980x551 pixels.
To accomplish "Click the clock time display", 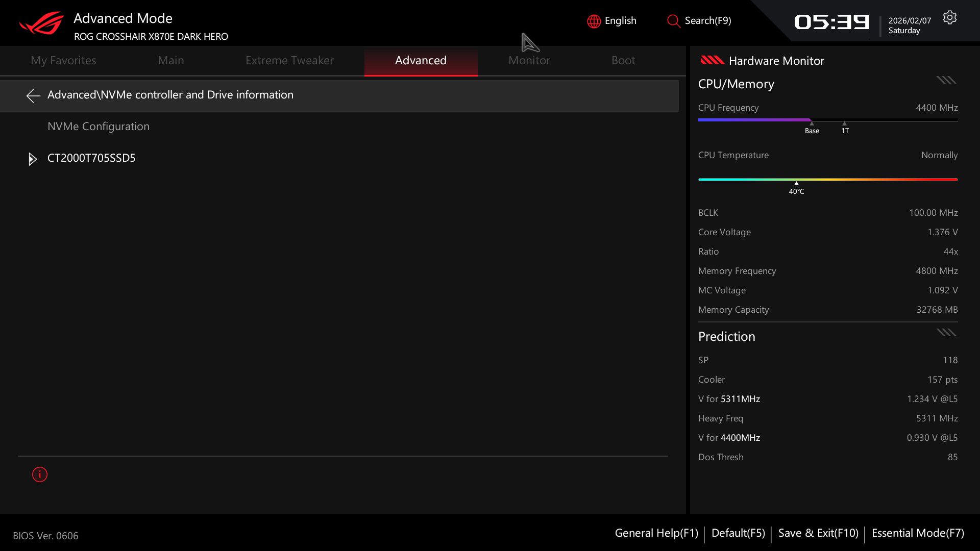I will point(831,22).
